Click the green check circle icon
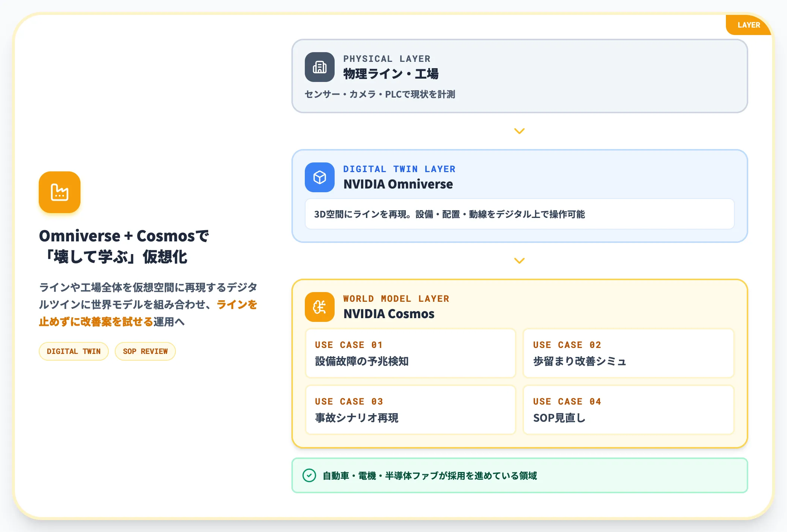The width and height of the screenshot is (787, 532). pyautogui.click(x=309, y=475)
